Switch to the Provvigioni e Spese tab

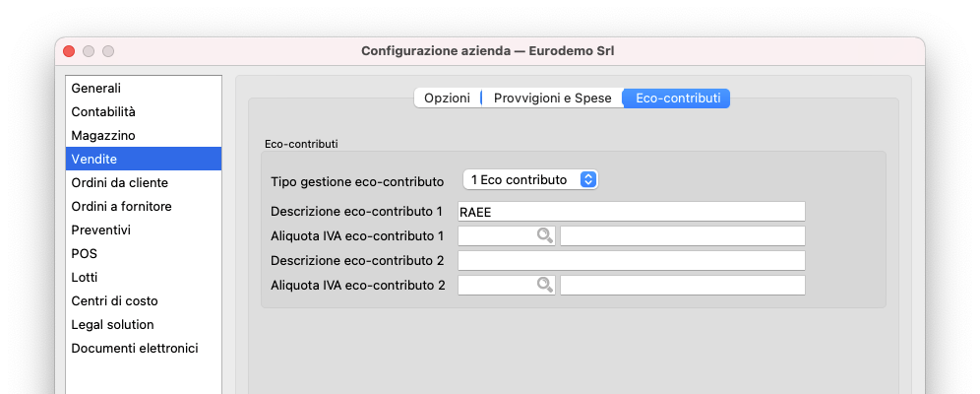tap(552, 98)
